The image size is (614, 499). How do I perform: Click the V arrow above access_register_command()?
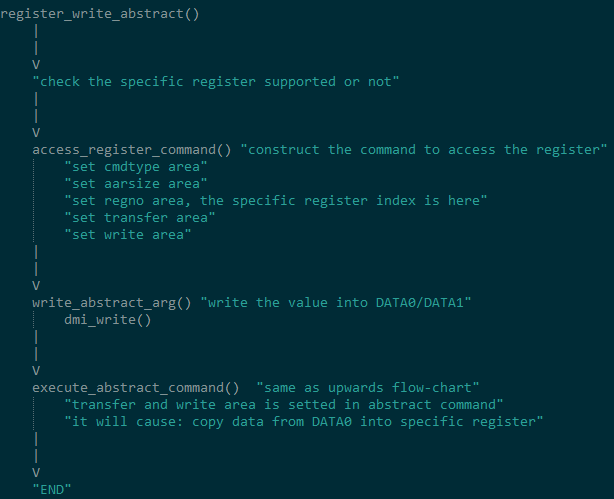(x=37, y=132)
